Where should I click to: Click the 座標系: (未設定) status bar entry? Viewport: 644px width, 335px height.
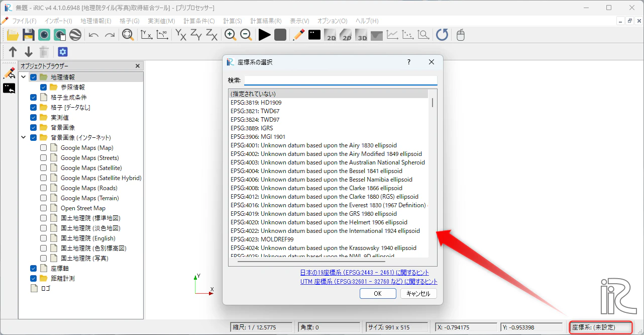tap(600, 327)
